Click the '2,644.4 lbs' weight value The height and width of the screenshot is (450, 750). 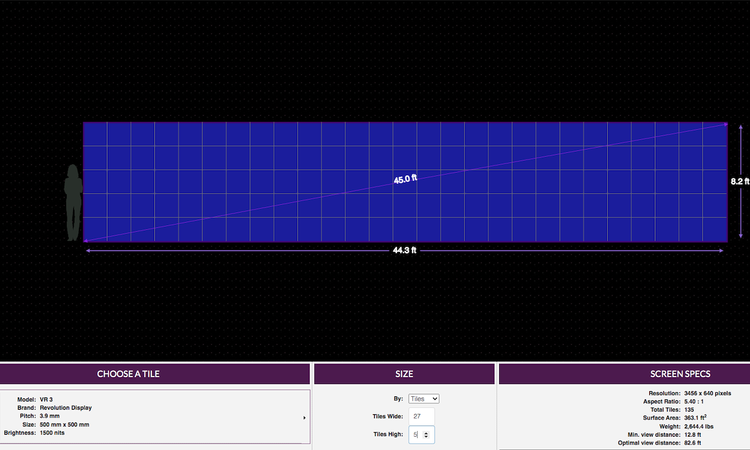click(699, 427)
